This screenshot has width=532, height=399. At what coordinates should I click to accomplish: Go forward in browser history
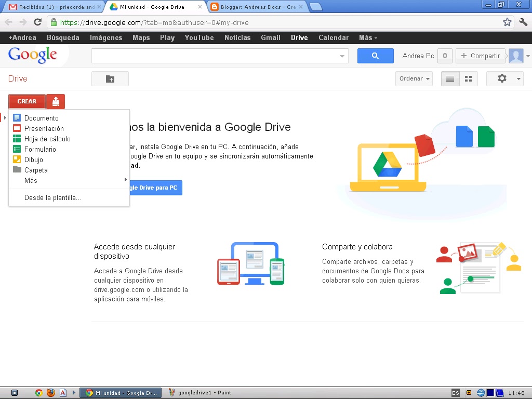point(23,22)
